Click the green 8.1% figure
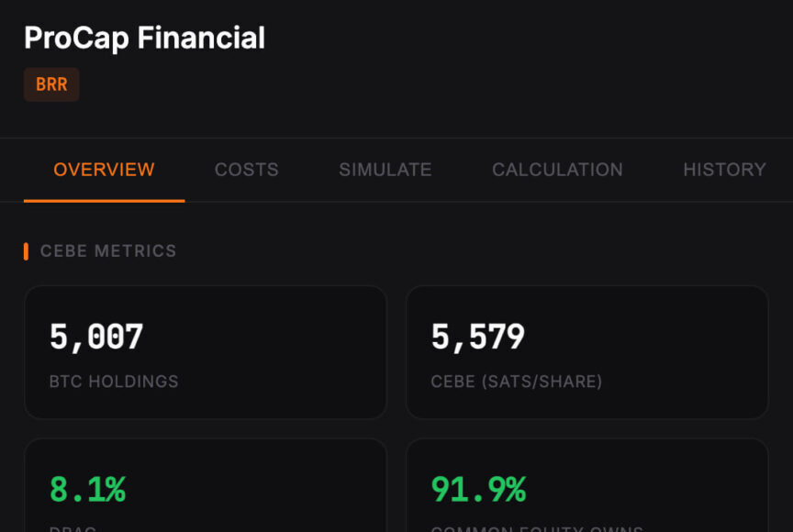This screenshot has height=532, width=793. [x=87, y=490]
